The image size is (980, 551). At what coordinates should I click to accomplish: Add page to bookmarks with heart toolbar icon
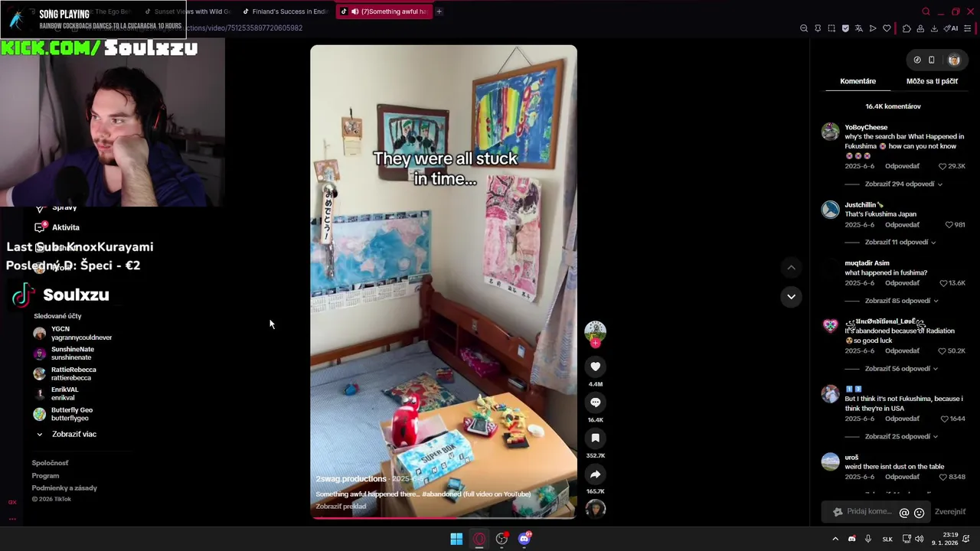(887, 28)
